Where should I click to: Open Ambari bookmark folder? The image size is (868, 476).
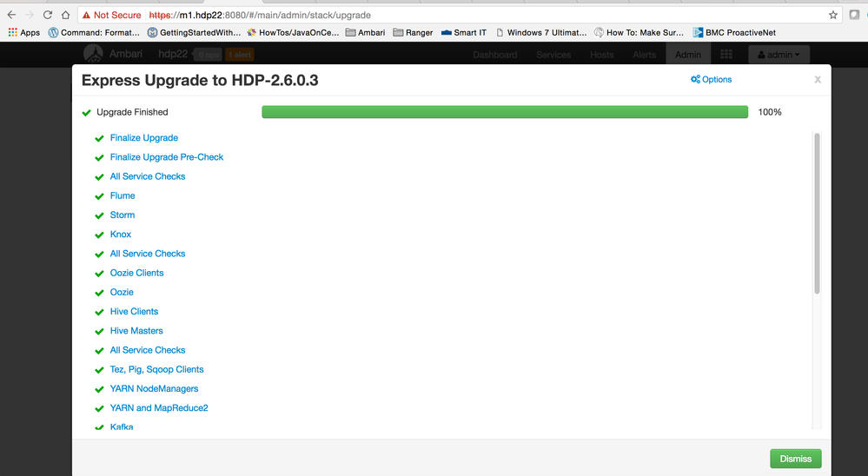[365, 33]
